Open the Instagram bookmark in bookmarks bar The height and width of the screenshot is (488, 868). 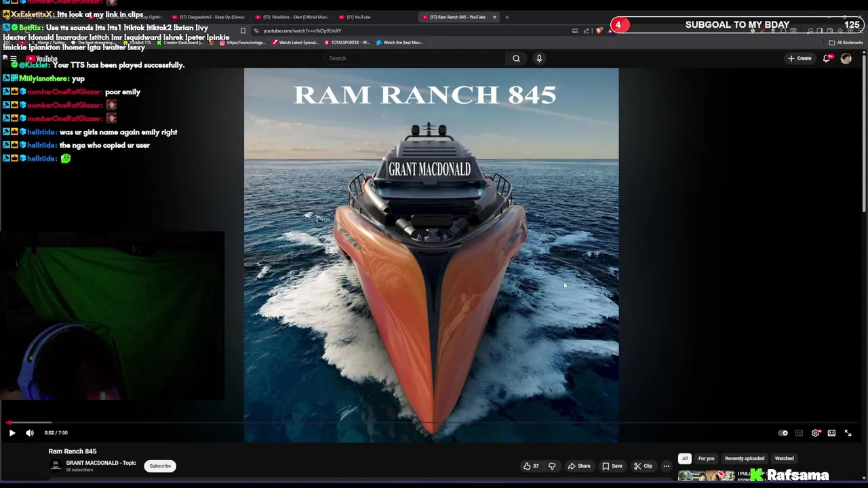pos(242,43)
